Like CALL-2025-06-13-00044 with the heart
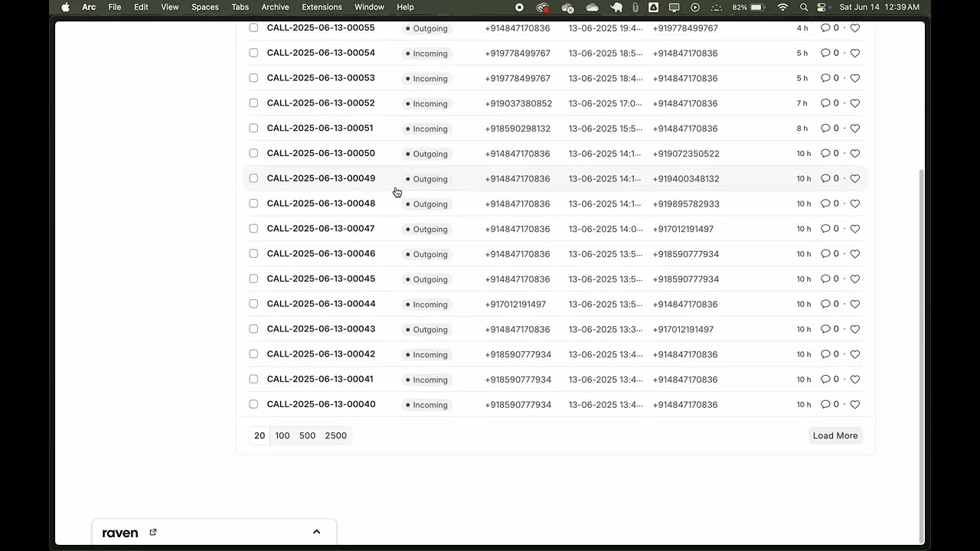Viewport: 980px width, 551px height. (855, 304)
